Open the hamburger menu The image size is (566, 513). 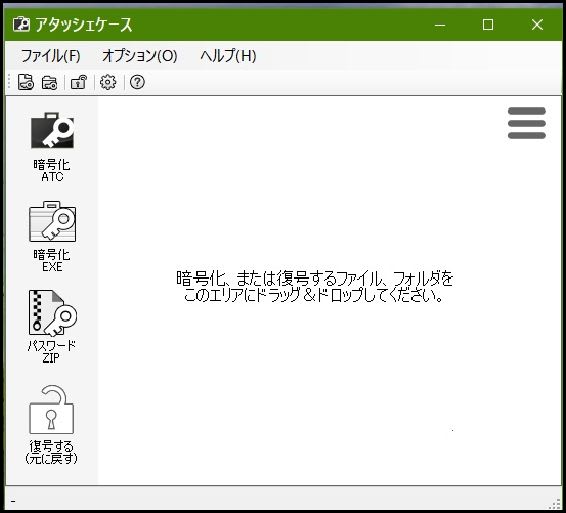[527, 123]
